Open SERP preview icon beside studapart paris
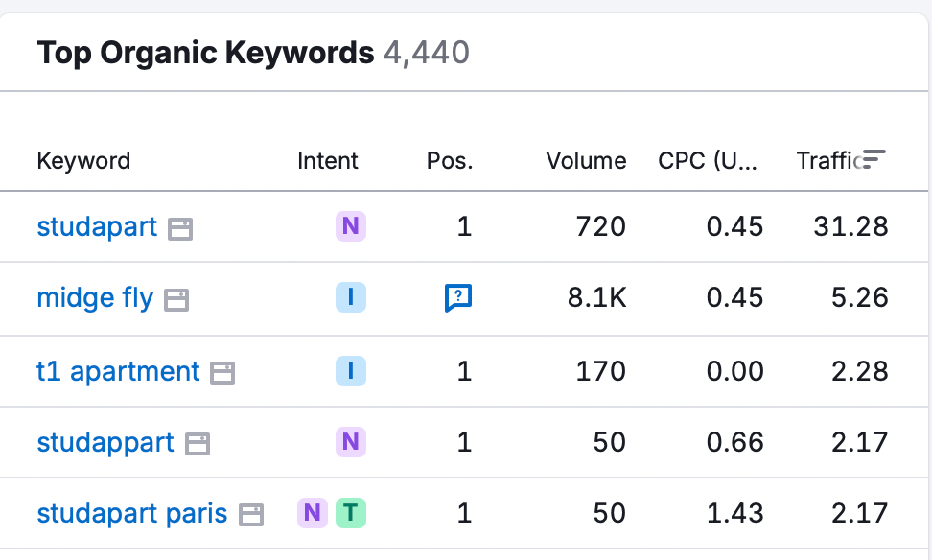 (x=249, y=514)
